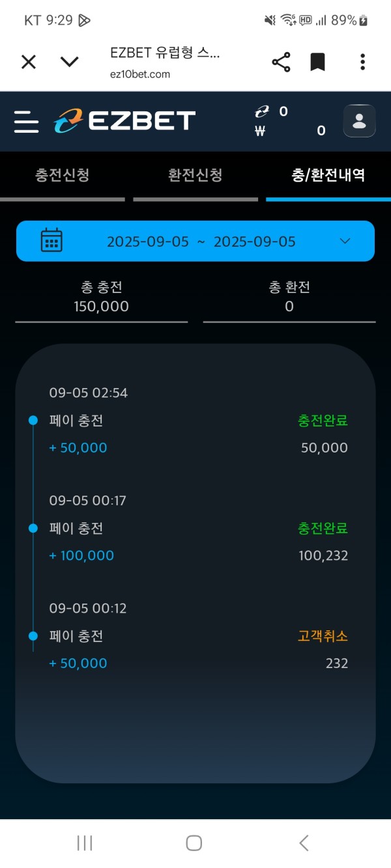Click the EZBET logo
The width and height of the screenshot is (391, 868).
click(x=124, y=120)
